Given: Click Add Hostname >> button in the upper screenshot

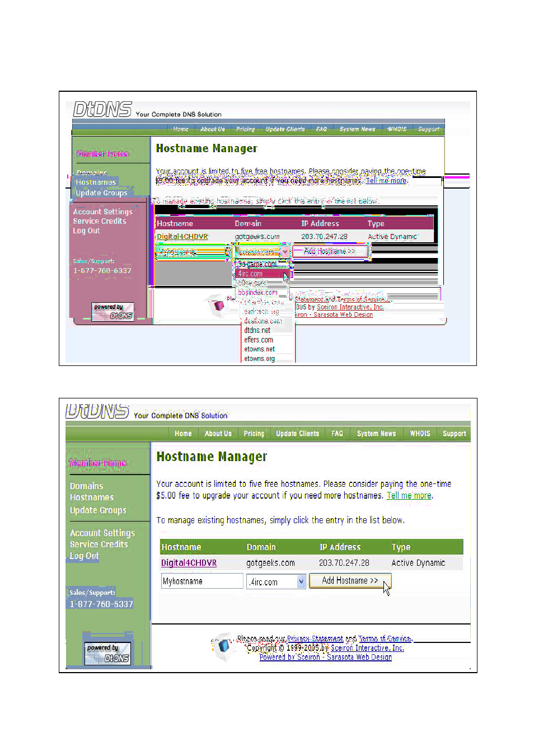Looking at the screenshot, I should [x=330, y=252].
